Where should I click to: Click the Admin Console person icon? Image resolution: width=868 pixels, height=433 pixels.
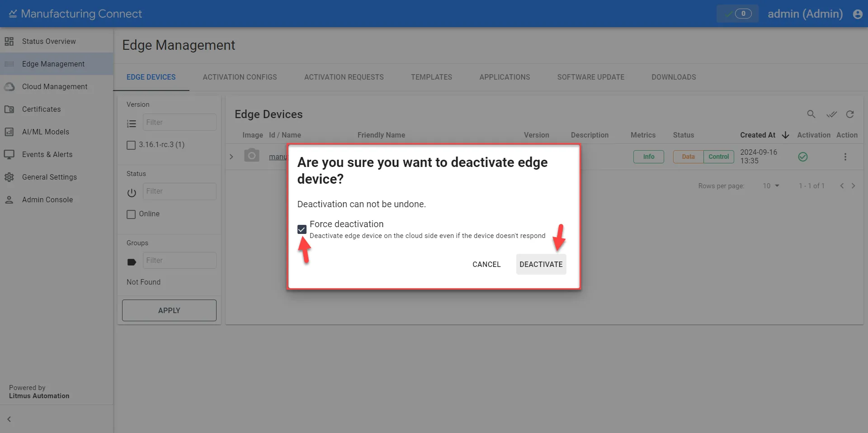9,200
